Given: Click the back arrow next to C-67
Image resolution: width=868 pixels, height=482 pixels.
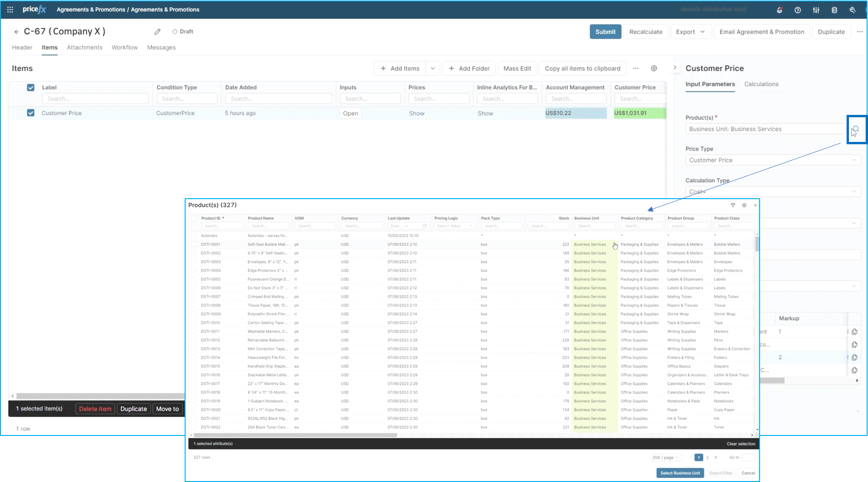Looking at the screenshot, I should 17,32.
